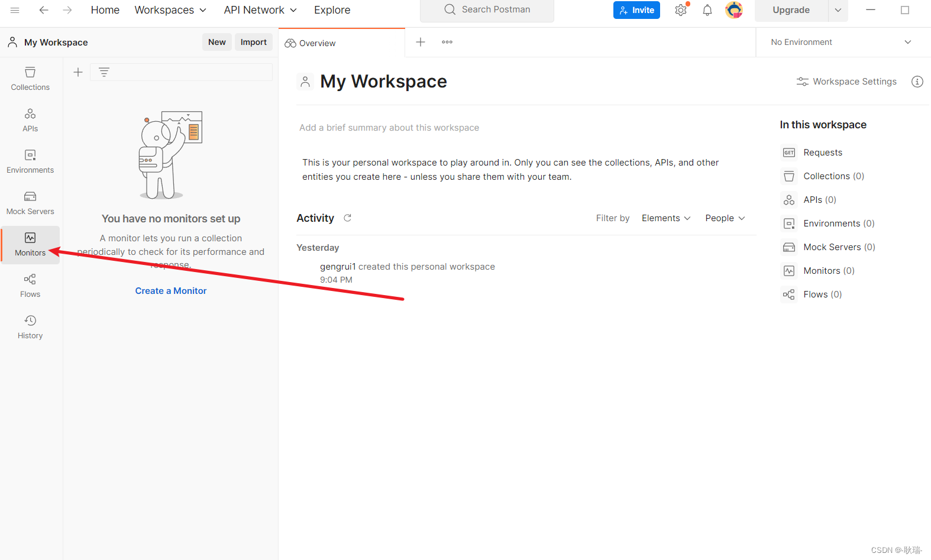The width and height of the screenshot is (931, 560).
Task: Open Collections (0) in workspace list
Action: [834, 176]
